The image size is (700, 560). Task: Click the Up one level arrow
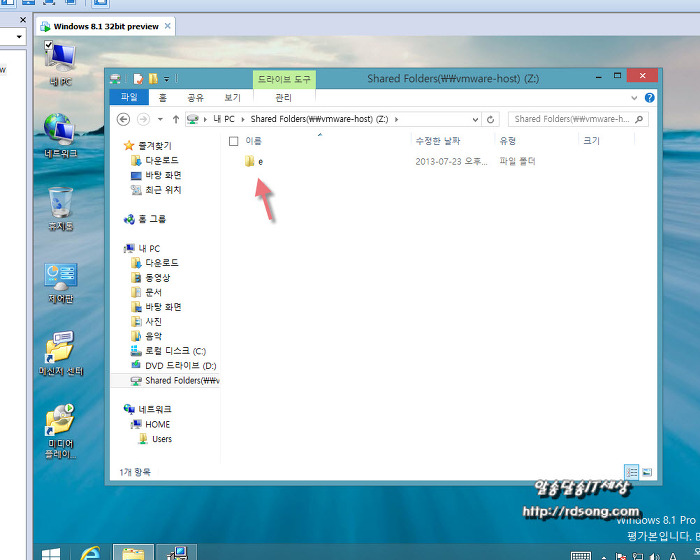(x=175, y=119)
